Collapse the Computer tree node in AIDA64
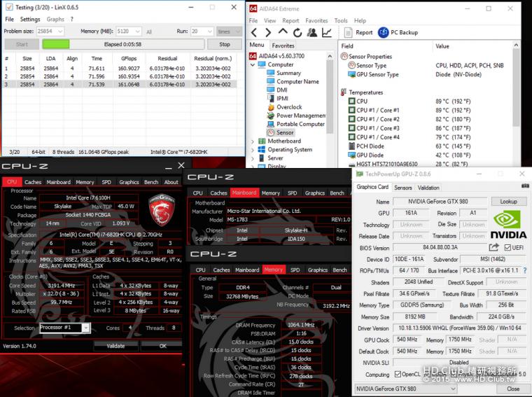 [x=253, y=64]
